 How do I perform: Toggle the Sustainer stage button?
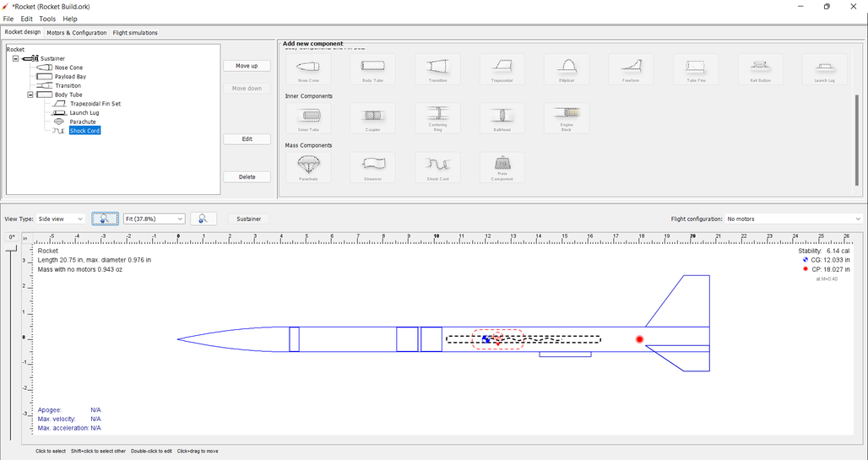[x=248, y=219]
